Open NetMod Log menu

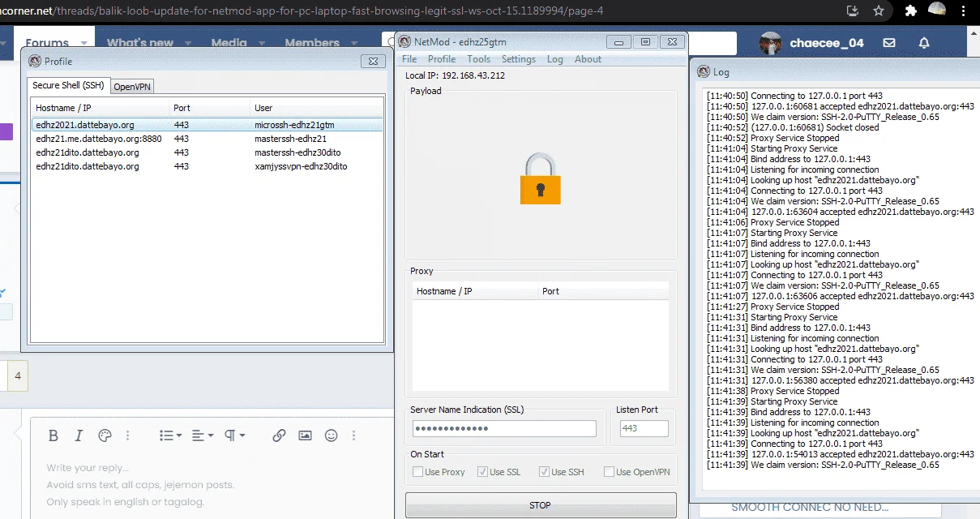pyautogui.click(x=554, y=59)
